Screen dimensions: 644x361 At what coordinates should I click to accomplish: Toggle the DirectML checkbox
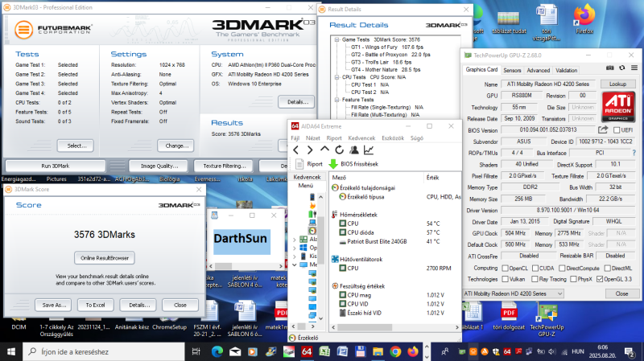tap(607, 268)
